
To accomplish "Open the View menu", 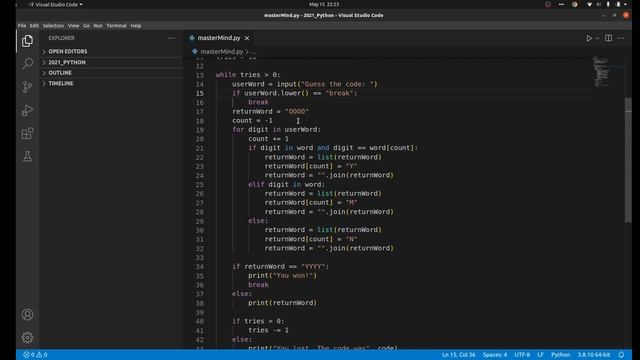I will point(73,26).
